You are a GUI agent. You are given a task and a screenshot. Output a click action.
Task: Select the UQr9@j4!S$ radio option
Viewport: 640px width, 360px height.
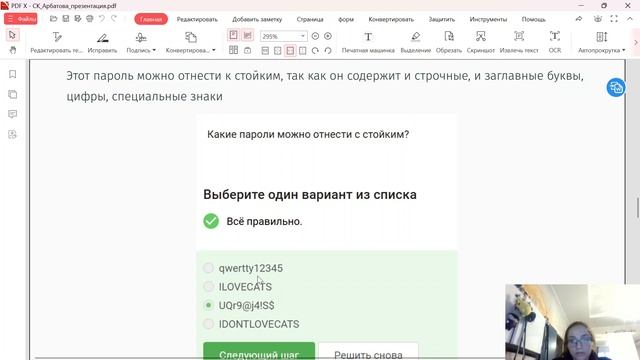209,305
